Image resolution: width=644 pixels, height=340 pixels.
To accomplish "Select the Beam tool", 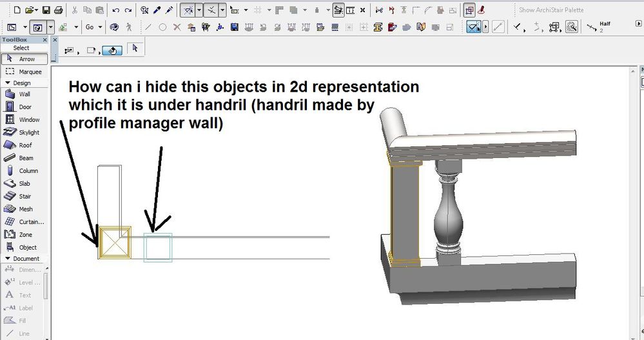I will [24, 158].
